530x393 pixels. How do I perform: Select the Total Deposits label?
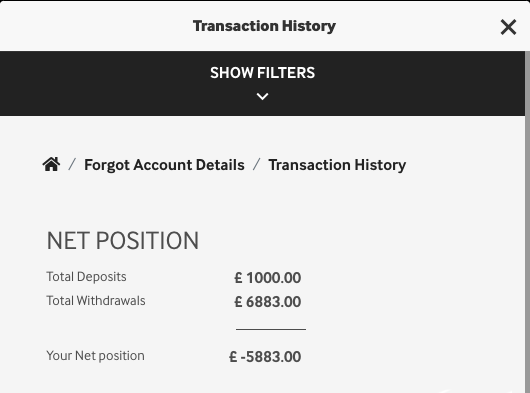click(86, 277)
